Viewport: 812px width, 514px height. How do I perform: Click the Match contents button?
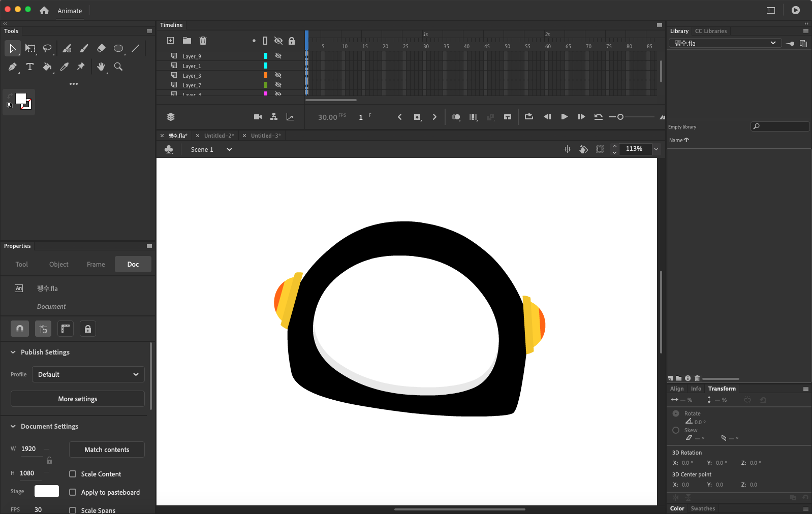click(107, 449)
